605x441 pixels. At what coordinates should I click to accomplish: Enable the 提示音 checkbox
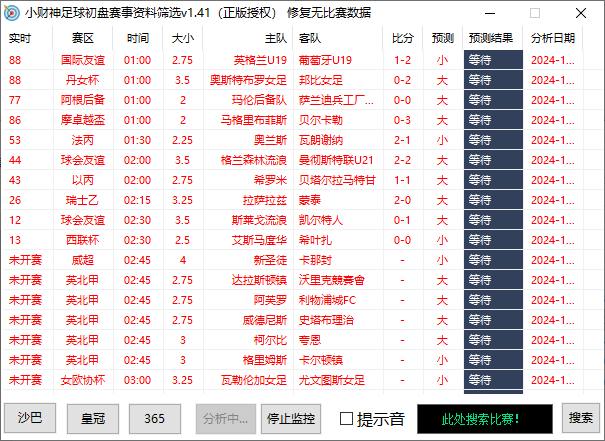pos(347,418)
